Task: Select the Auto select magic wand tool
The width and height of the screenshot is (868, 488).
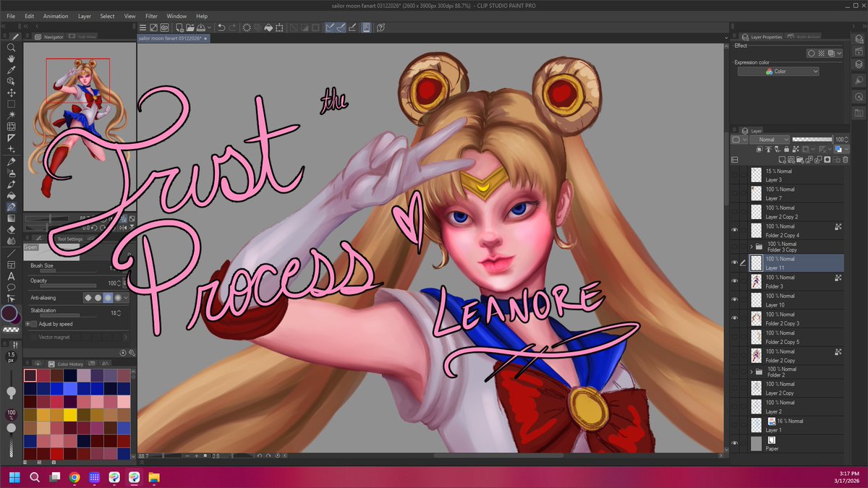Action: point(11,115)
